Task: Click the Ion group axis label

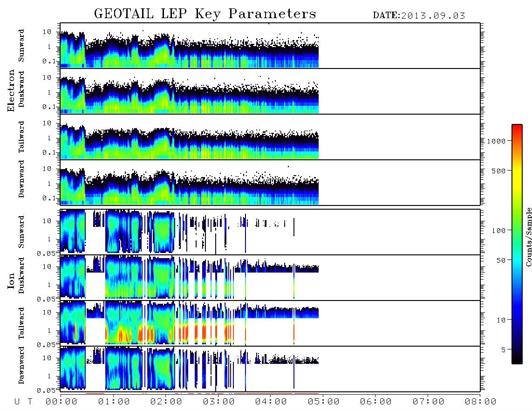Action: (11, 280)
